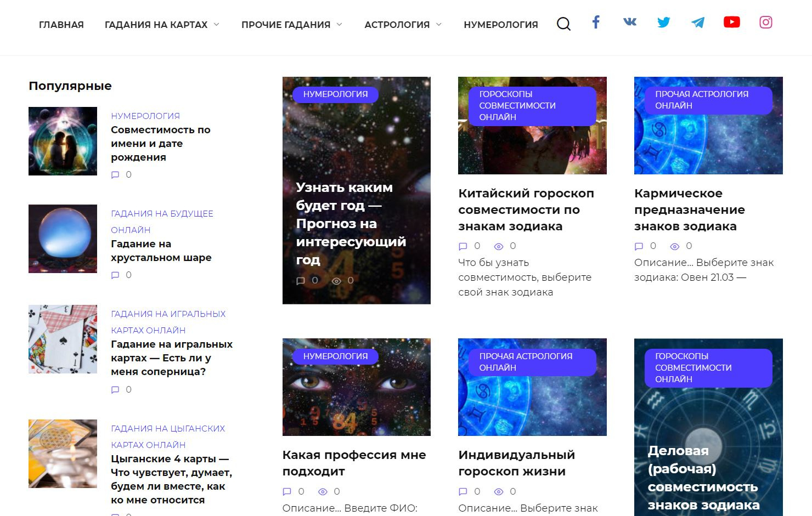812x516 pixels.
Task: Click candle thumbnail for Цыганские 4 карты
Action: click(63, 453)
